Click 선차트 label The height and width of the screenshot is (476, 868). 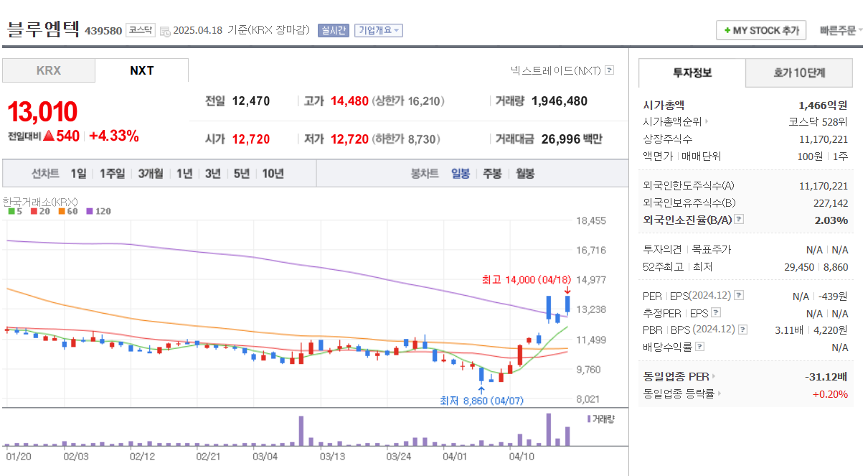click(45, 174)
